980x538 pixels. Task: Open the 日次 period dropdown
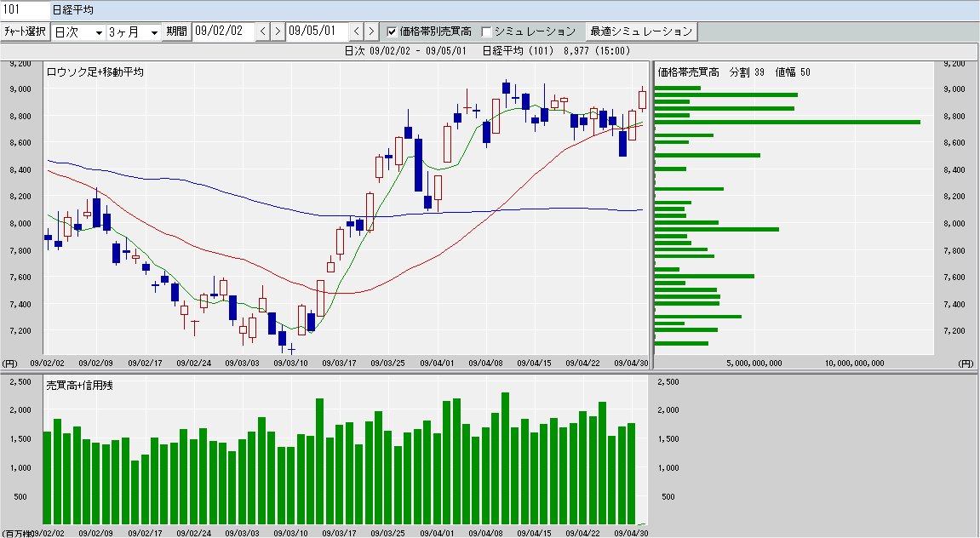tap(98, 32)
